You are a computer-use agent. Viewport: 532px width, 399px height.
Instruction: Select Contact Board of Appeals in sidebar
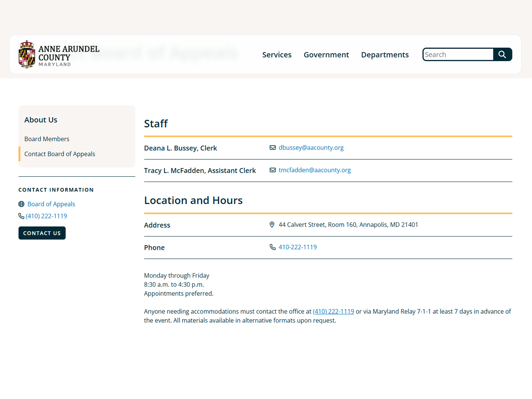pos(59,154)
